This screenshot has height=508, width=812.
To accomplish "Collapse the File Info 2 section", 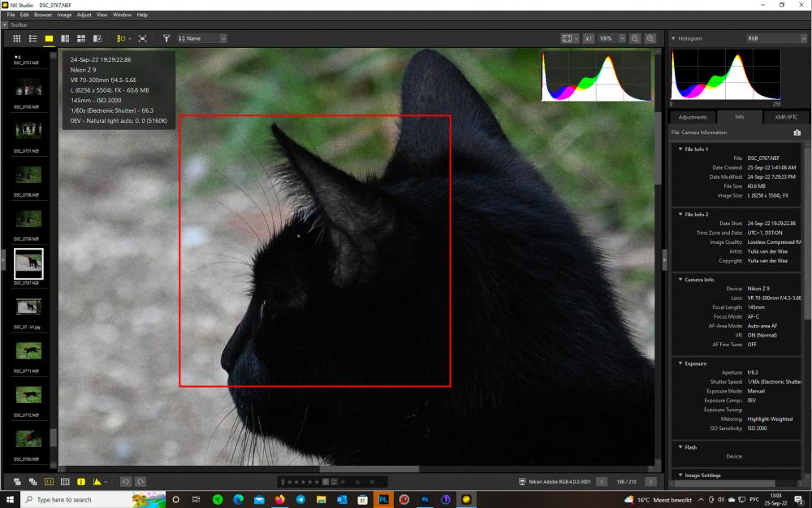I will pos(680,214).
